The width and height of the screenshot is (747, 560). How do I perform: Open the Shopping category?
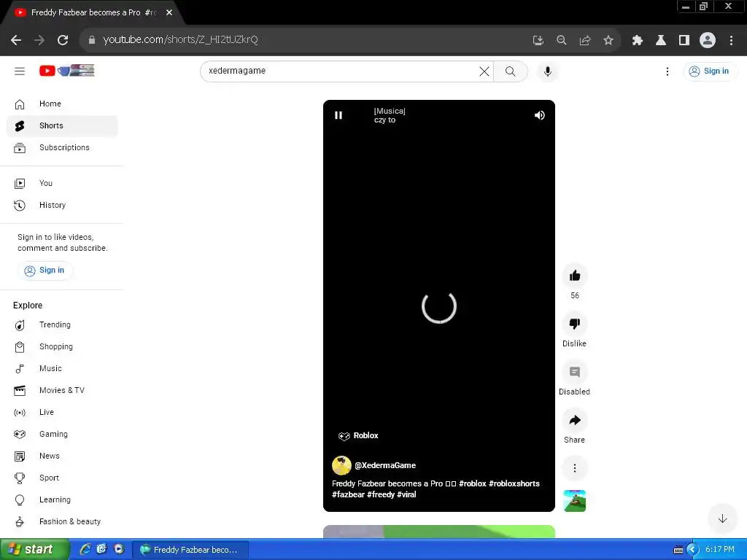pyautogui.click(x=62, y=346)
